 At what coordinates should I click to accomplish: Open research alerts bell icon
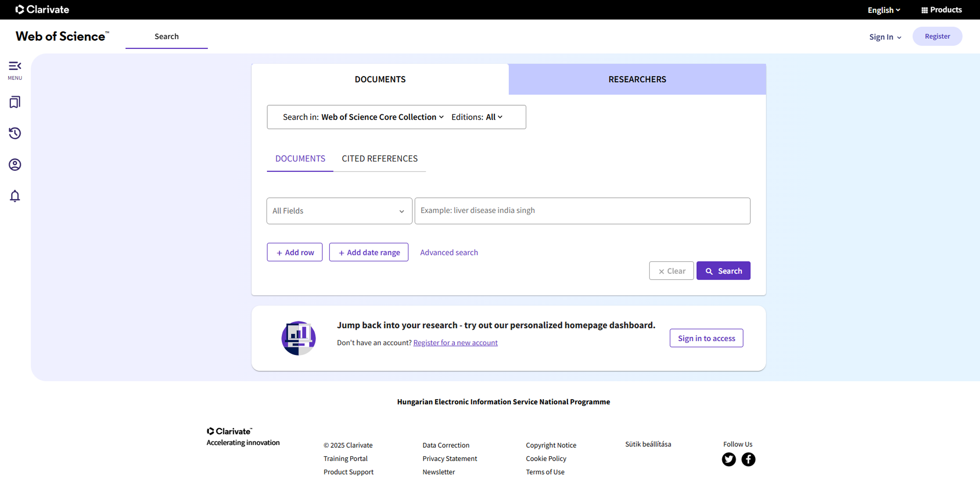tap(14, 196)
